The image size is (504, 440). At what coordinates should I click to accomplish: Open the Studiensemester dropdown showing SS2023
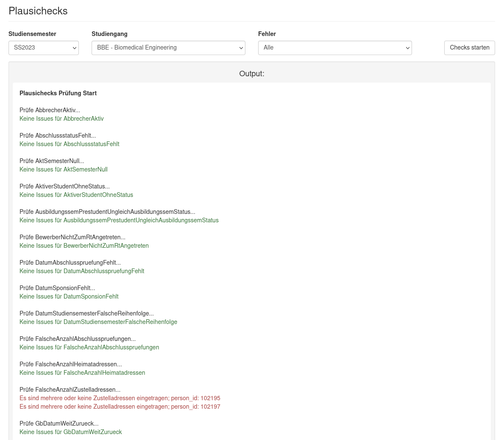[x=44, y=48]
